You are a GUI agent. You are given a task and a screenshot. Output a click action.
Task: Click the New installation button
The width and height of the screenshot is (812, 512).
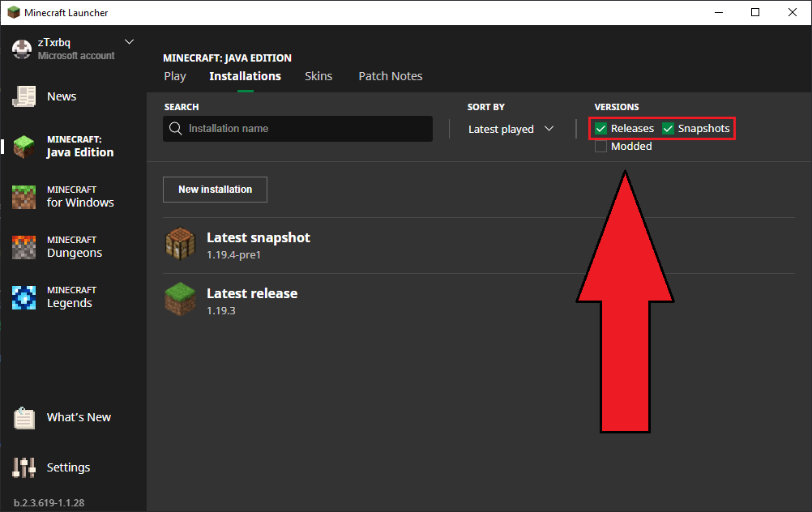point(215,190)
